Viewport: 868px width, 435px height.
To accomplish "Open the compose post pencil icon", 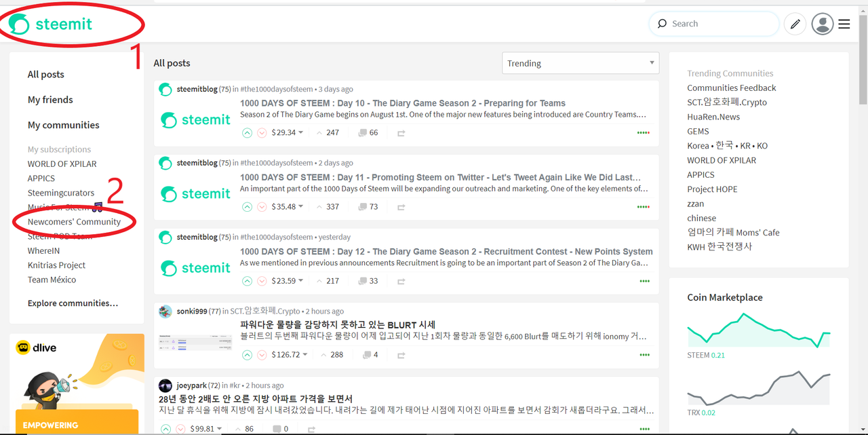I will coord(795,24).
